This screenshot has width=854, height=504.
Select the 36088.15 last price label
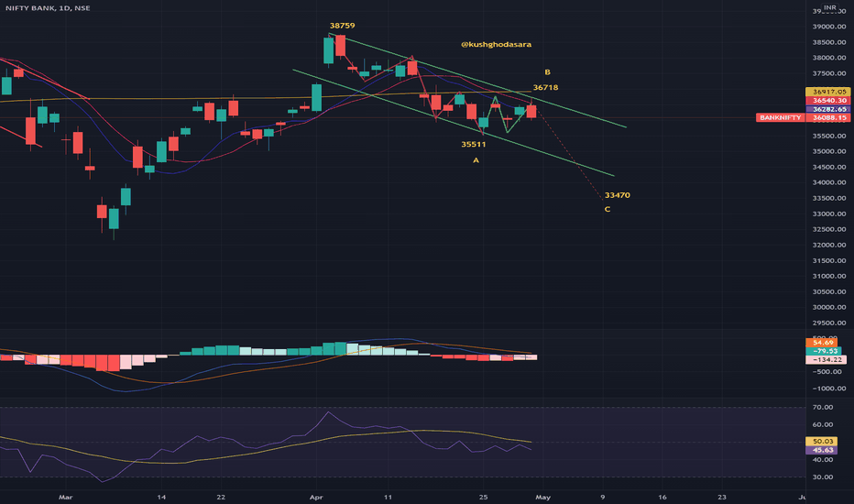(827, 117)
